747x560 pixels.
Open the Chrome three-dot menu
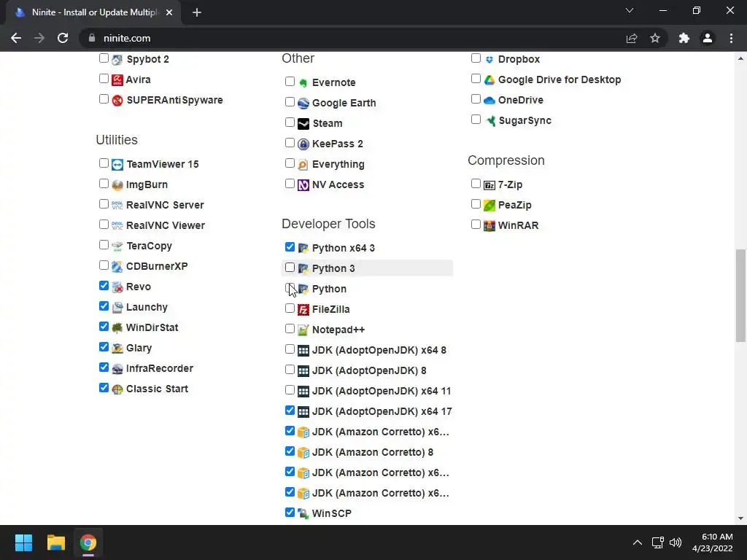click(x=731, y=38)
